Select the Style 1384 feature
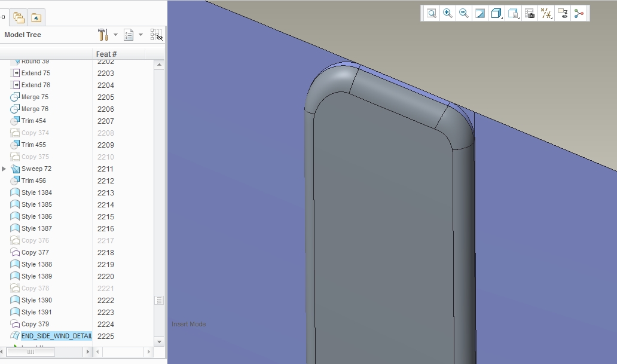The width and height of the screenshot is (617, 364). tap(36, 192)
